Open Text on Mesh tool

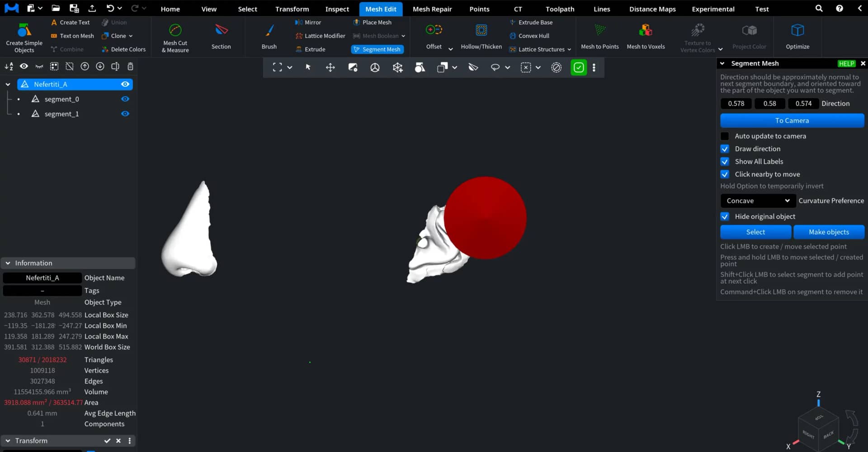72,36
